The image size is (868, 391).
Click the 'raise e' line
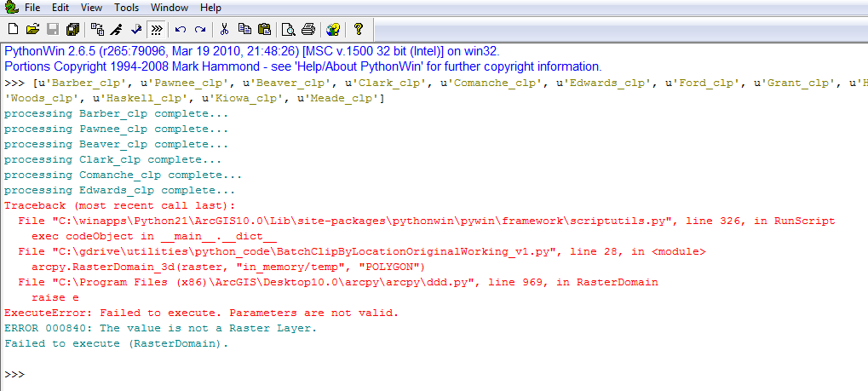tap(55, 297)
